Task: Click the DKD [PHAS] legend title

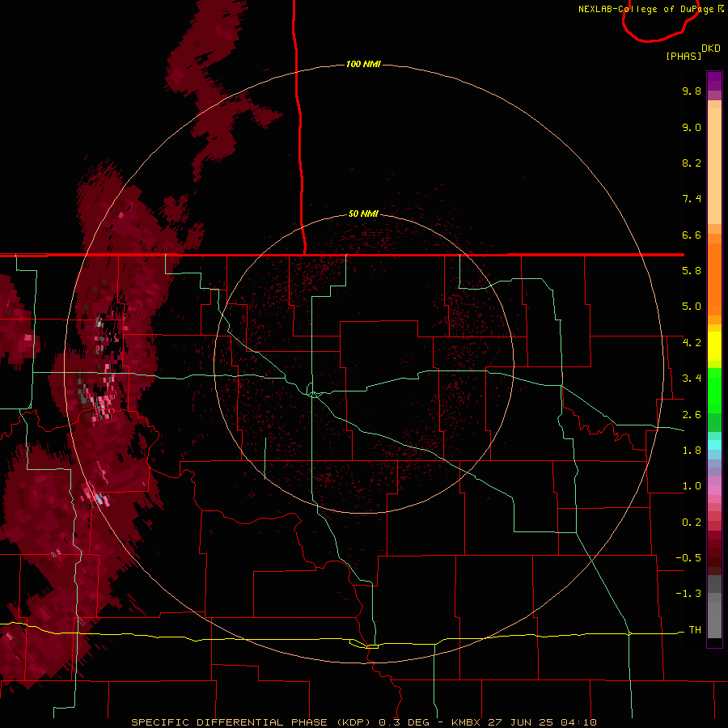Action: pos(692,52)
